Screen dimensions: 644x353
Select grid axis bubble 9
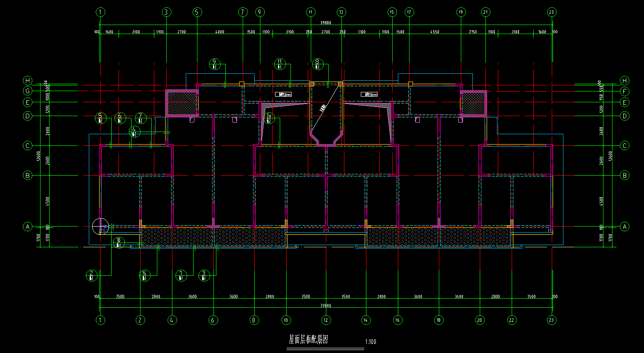click(x=259, y=12)
